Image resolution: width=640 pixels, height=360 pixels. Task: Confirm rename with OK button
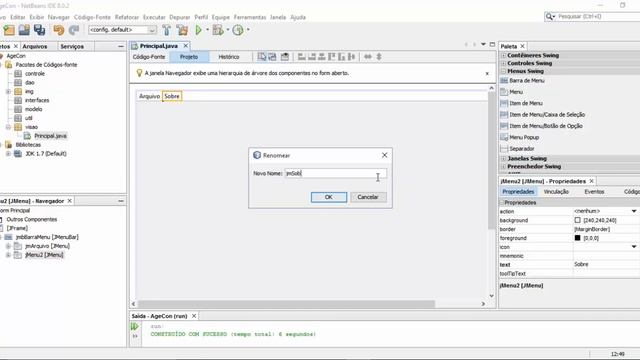pyautogui.click(x=329, y=197)
